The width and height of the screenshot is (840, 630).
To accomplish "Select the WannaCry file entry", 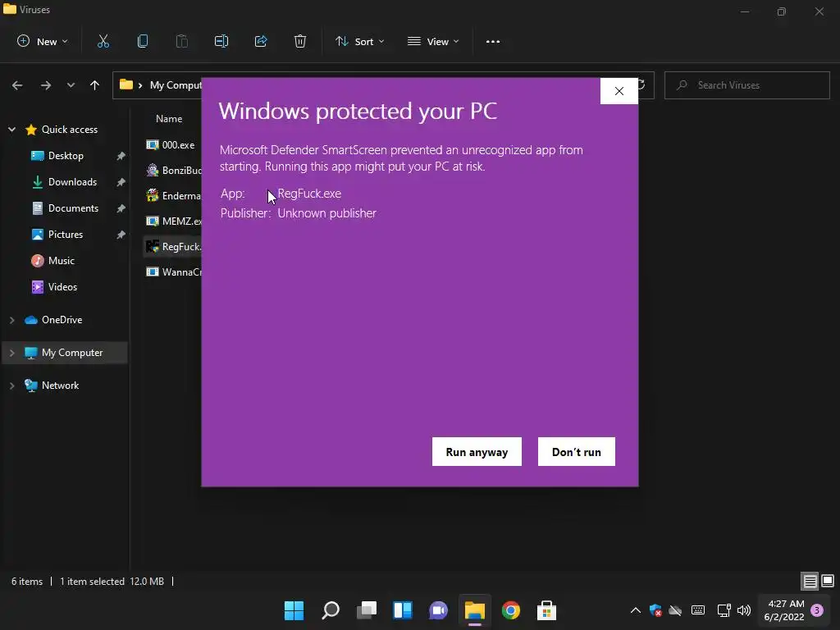I will (x=172, y=272).
